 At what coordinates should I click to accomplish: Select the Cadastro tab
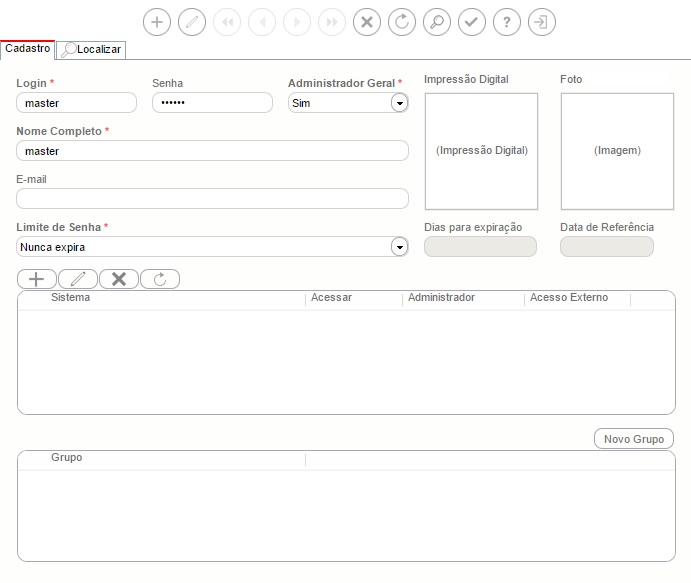click(28, 48)
